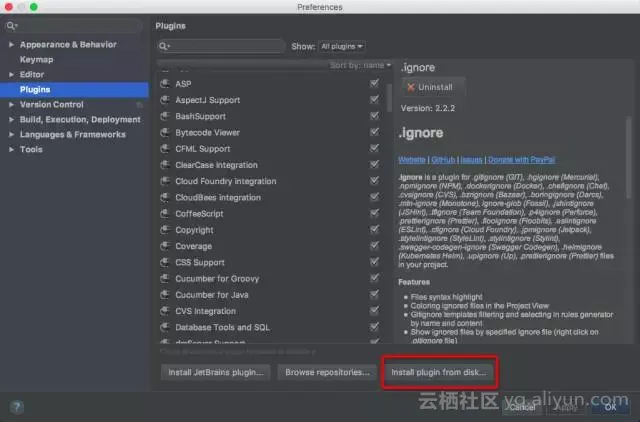The image size is (640, 422).
Task: Click the AspectJ Support plugin icon
Action: click(165, 100)
